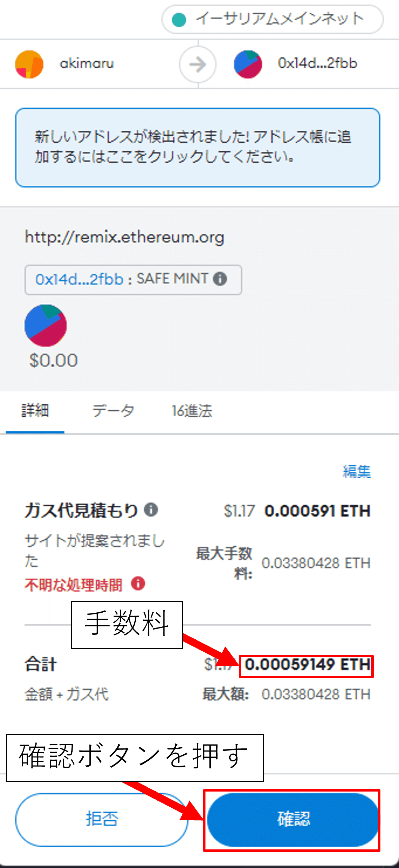Click 拒否 to reject the transaction
399x868 pixels.
pos(101,819)
